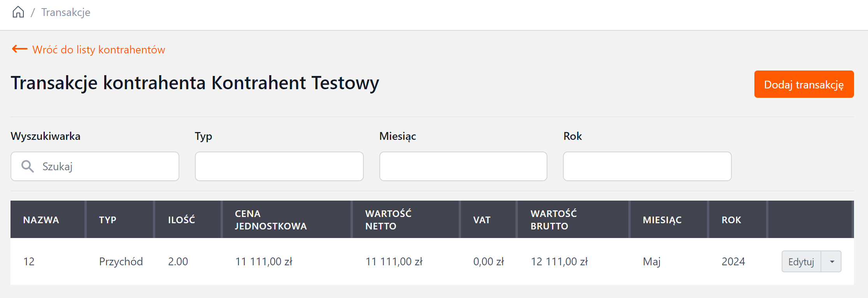Click the Transakcje breadcrumb item
868x298 pixels.
(x=66, y=12)
